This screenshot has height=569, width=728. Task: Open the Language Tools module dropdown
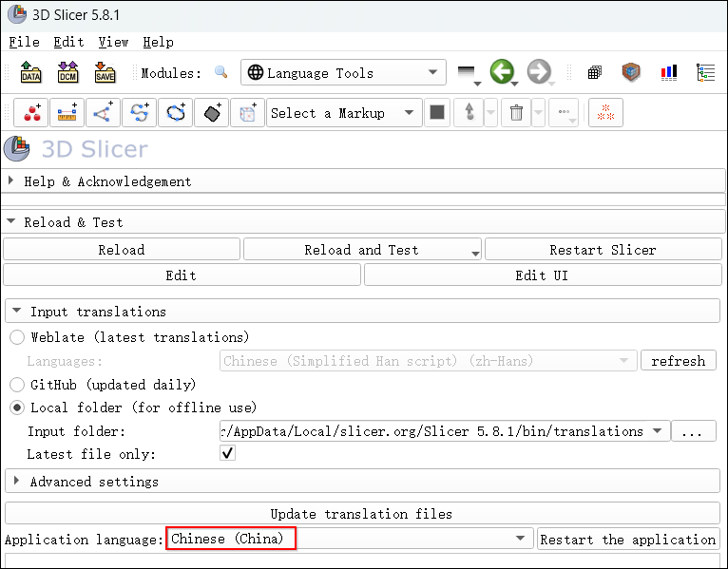tap(343, 73)
